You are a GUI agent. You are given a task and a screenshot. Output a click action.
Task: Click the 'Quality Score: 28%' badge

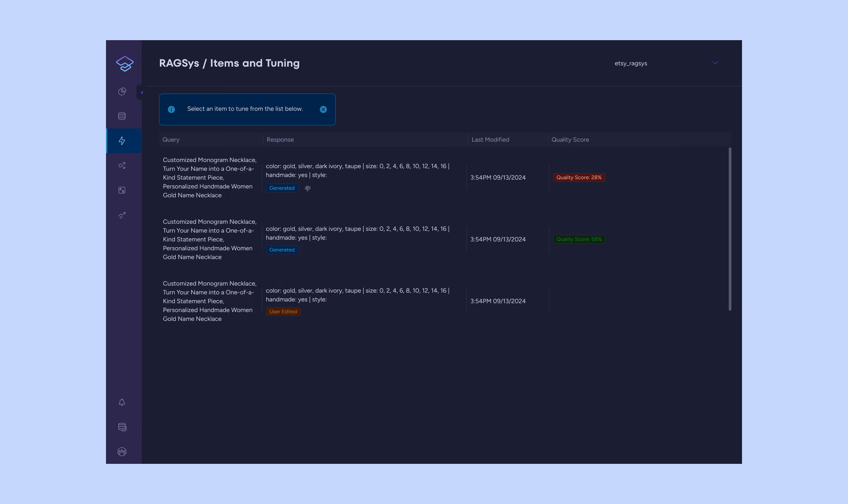579,177
